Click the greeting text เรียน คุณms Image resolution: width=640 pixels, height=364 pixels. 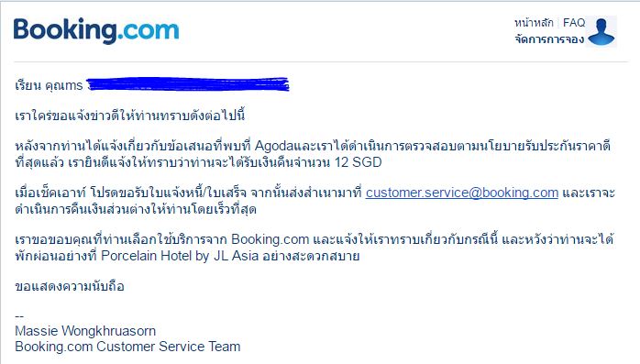pos(49,85)
